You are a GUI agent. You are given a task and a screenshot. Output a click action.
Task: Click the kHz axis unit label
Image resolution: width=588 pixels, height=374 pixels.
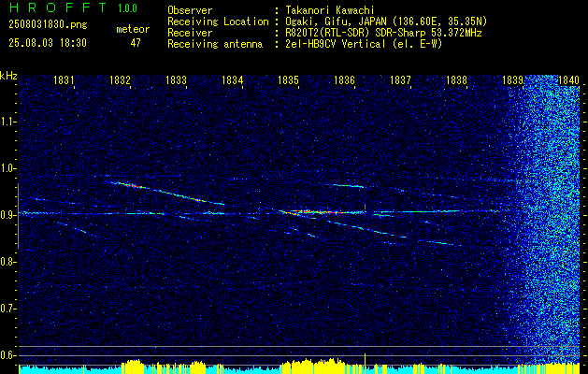(x=8, y=76)
